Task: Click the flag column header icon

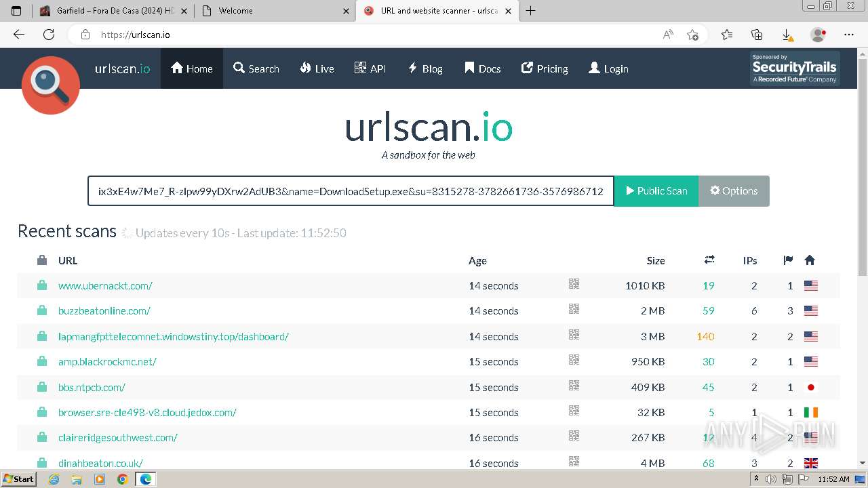Action: [x=788, y=260]
